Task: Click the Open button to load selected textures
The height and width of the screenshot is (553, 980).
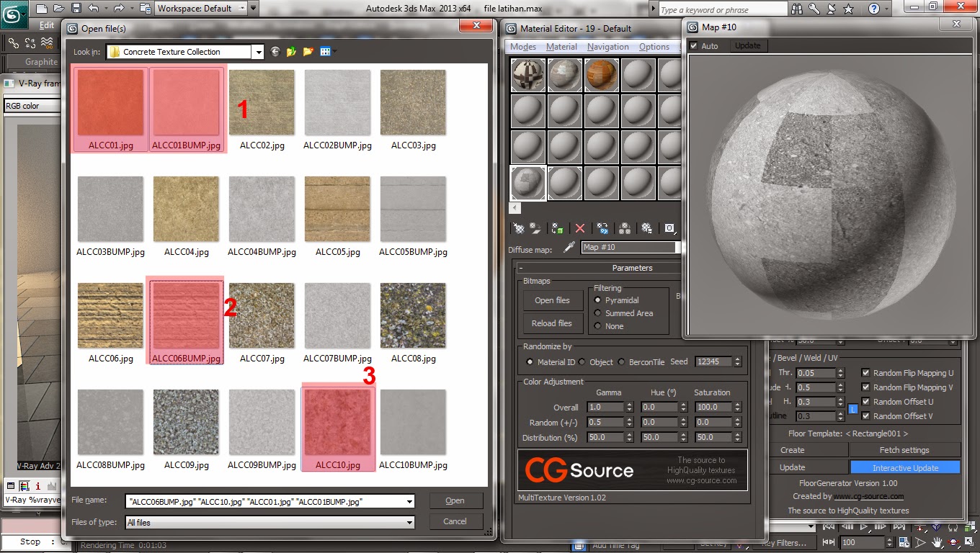Action: click(455, 500)
